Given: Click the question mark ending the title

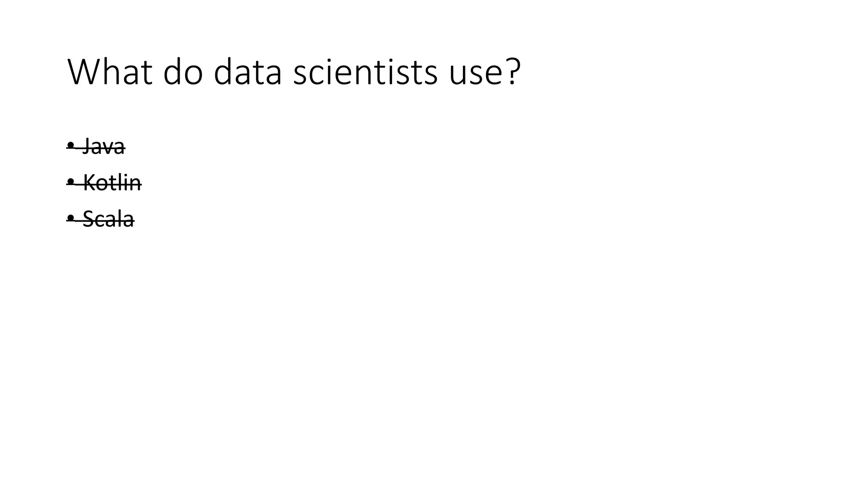Looking at the screenshot, I should coord(513,72).
